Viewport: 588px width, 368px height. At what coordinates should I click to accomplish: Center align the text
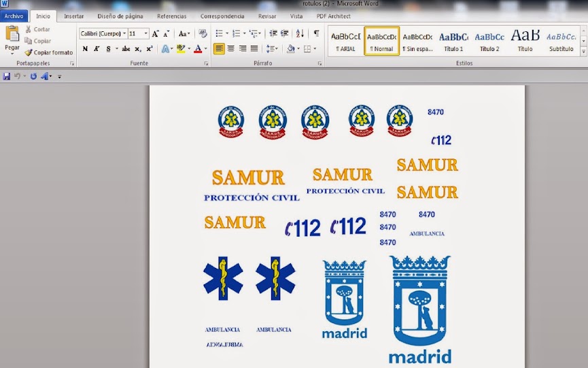click(x=231, y=49)
